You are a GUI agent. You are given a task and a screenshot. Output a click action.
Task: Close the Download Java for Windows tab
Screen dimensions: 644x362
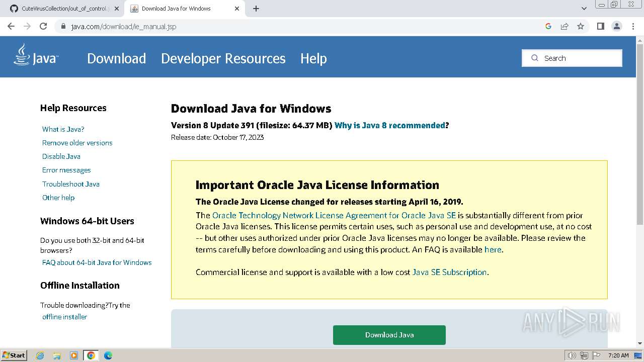237,9
